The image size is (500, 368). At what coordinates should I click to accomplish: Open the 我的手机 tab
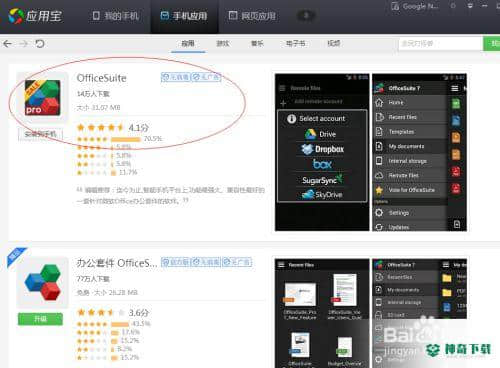(115, 16)
